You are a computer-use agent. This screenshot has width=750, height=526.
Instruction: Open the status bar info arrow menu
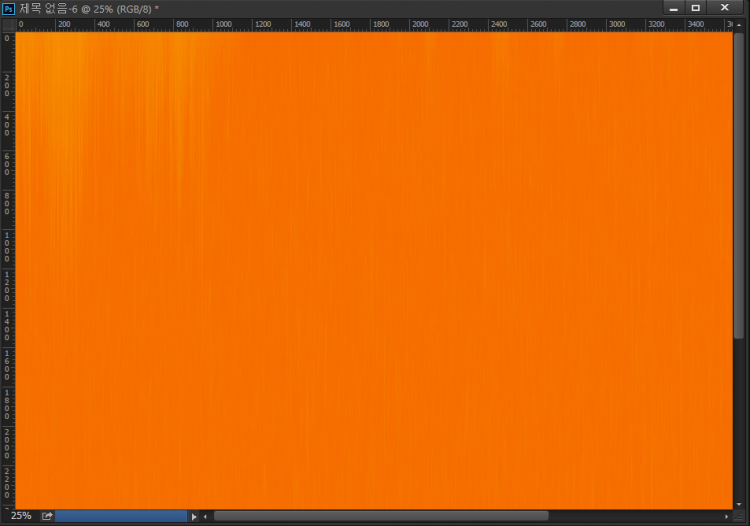tap(194, 516)
